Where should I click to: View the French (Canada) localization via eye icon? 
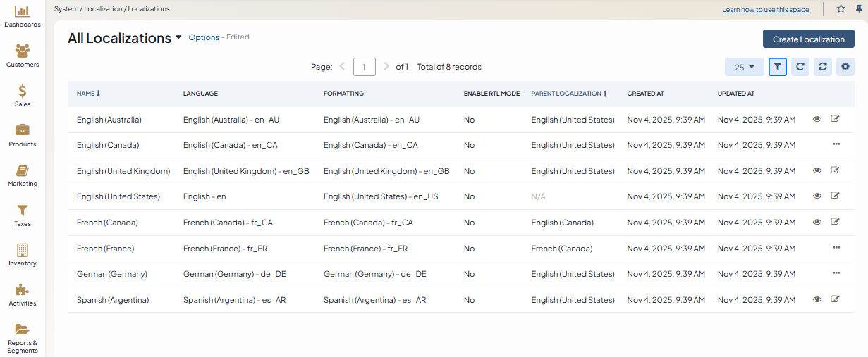[817, 222]
